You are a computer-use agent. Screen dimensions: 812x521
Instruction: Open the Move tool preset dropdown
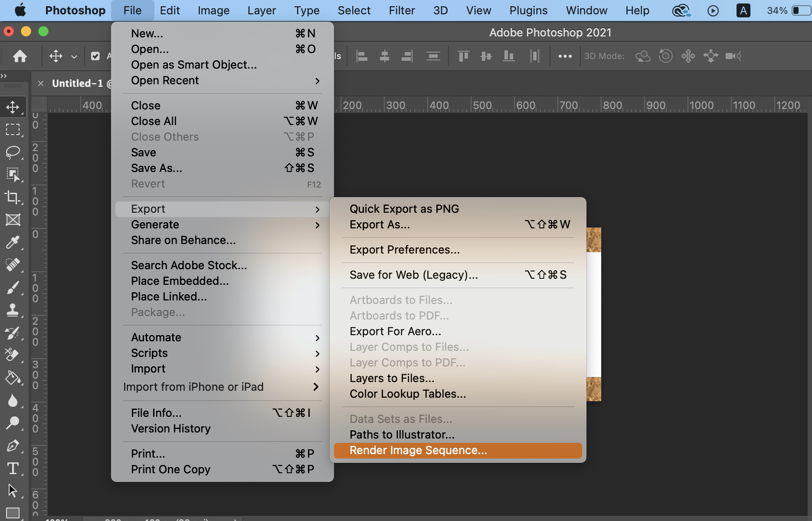(x=74, y=56)
